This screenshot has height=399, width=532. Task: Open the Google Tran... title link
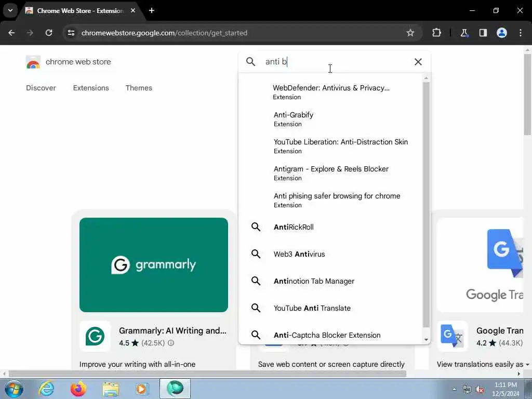[500, 330]
